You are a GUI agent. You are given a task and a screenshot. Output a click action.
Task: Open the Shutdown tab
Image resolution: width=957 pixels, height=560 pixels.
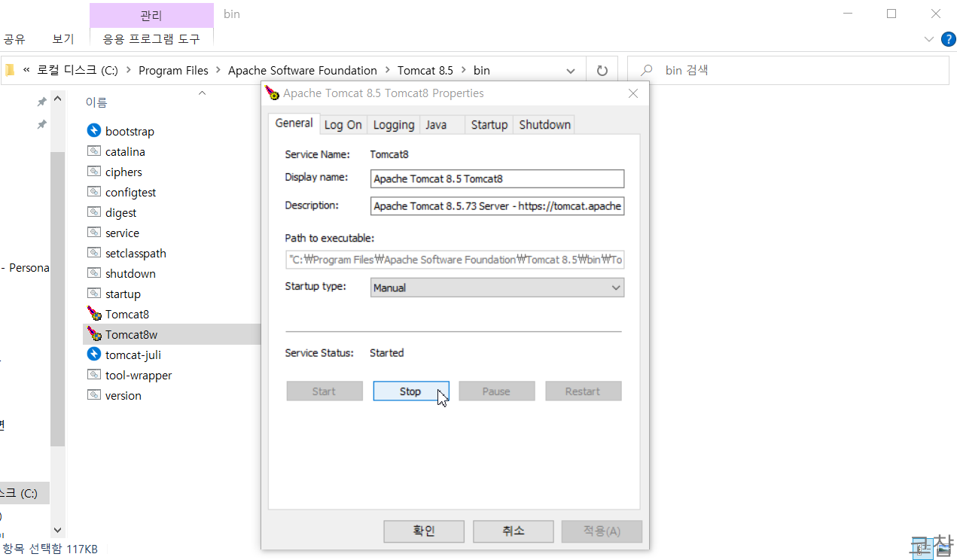tap(545, 125)
